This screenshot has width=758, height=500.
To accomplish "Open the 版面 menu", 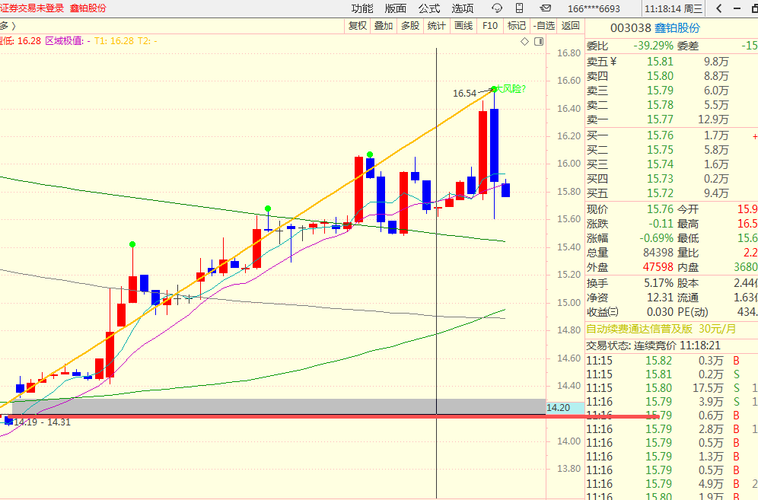I will (x=395, y=8).
